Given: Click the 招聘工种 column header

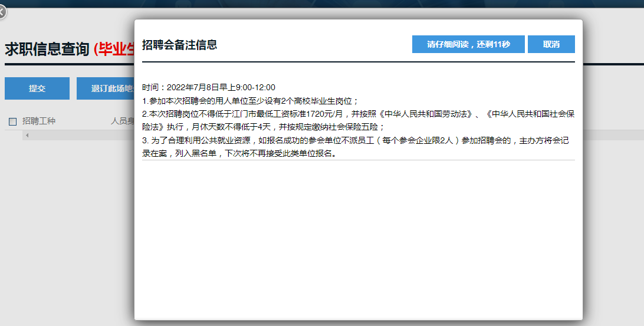Looking at the screenshot, I should point(39,121).
